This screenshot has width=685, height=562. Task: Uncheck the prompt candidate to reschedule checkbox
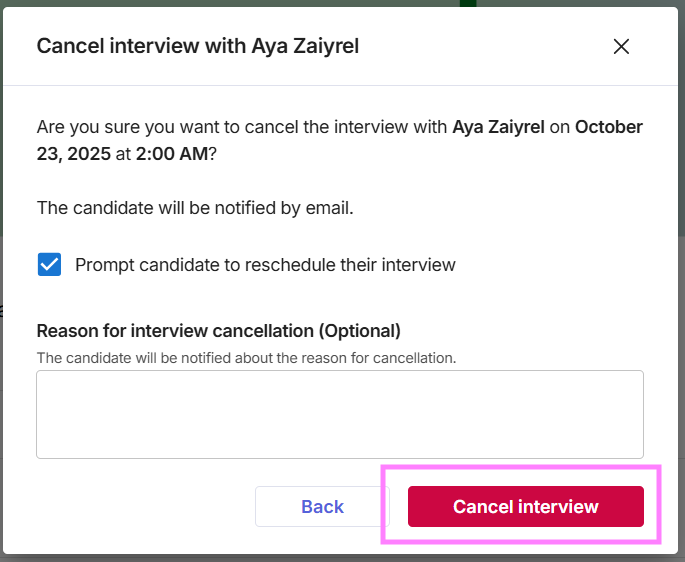[x=49, y=265]
